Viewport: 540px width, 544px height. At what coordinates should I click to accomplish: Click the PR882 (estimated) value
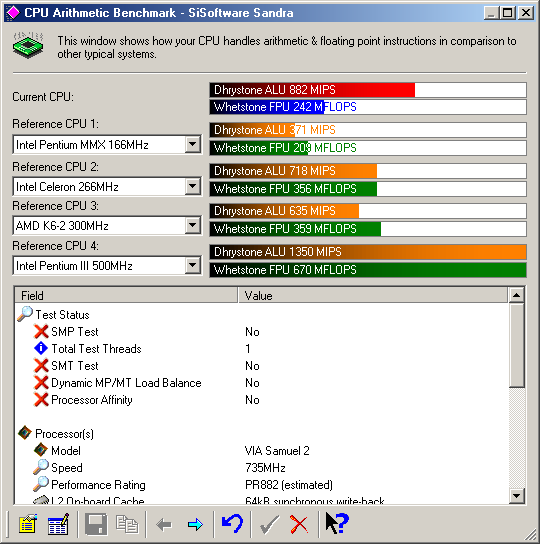[289, 485]
